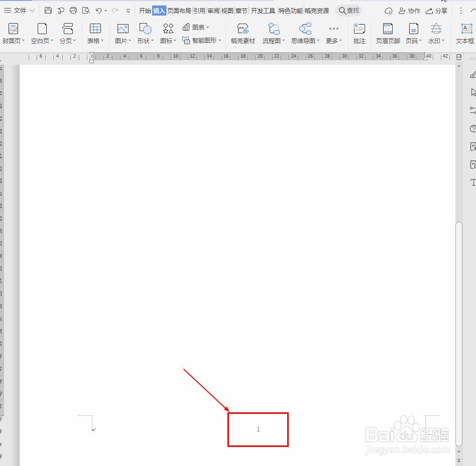
Task: Click the 页眉页脚 header footer icon
Action: point(388,29)
